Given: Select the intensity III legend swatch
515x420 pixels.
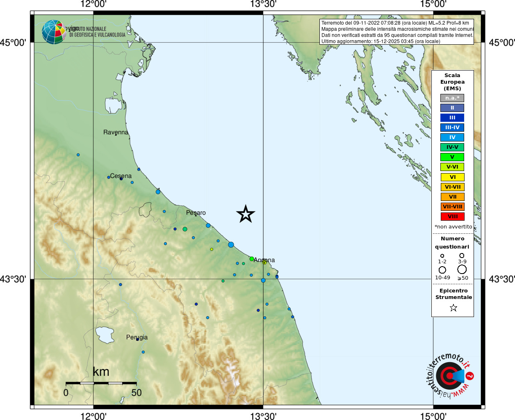Looking at the screenshot, I should click(452, 118).
